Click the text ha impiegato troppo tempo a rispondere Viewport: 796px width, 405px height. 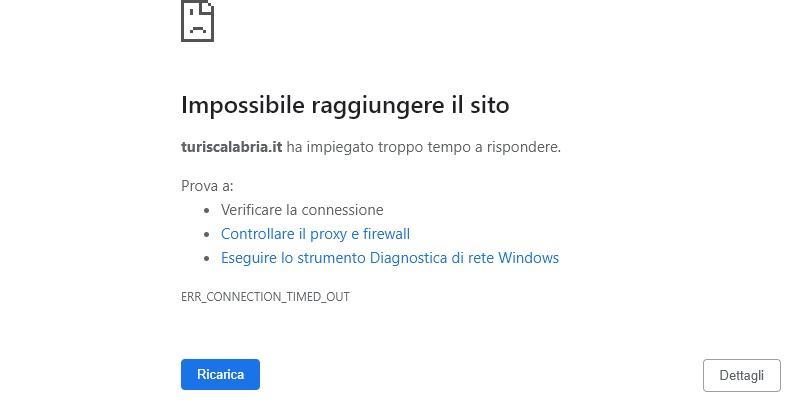tap(424, 147)
